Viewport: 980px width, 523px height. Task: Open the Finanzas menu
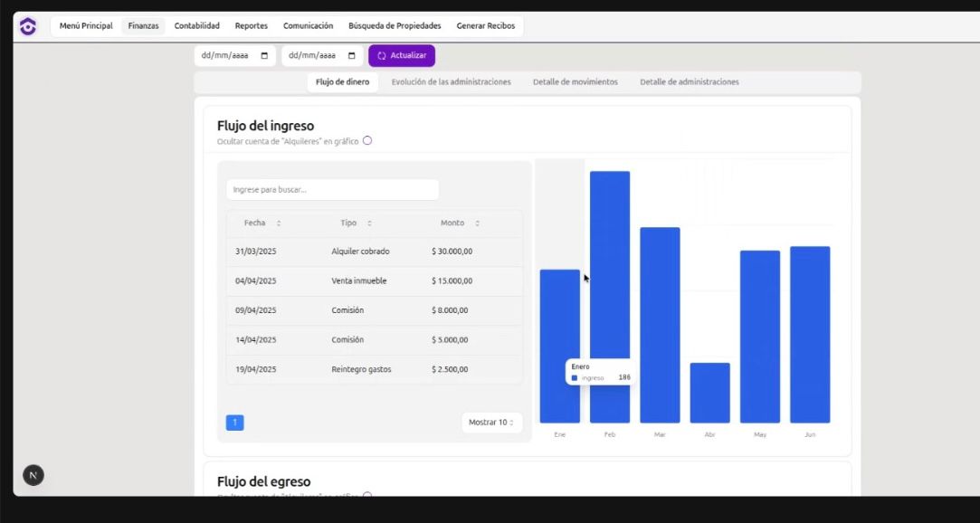143,26
